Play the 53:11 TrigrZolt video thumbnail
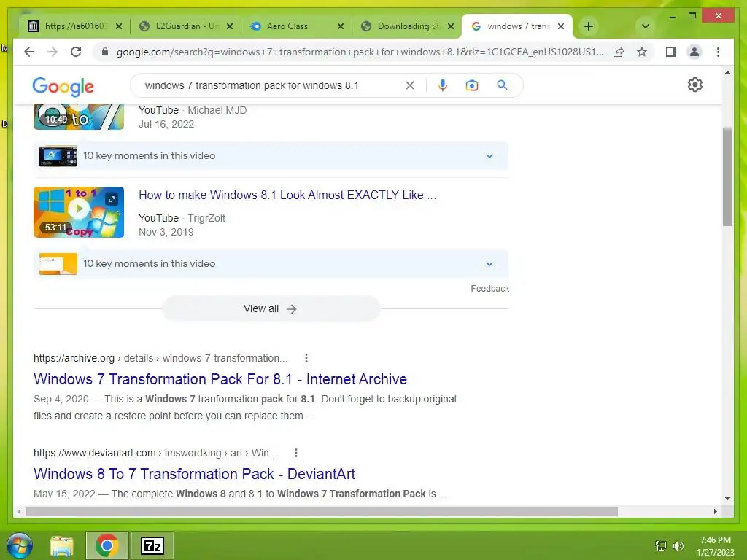The width and height of the screenshot is (747, 560). (x=79, y=212)
